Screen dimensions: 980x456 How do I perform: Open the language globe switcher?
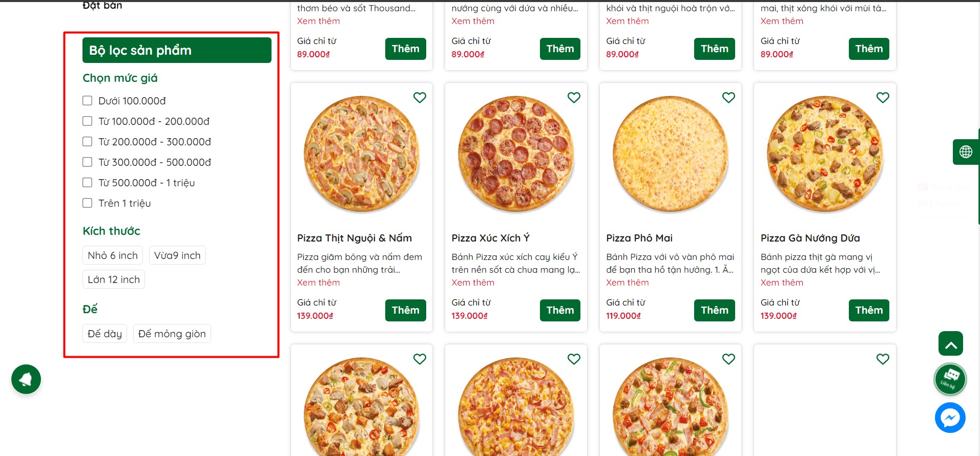click(x=966, y=152)
